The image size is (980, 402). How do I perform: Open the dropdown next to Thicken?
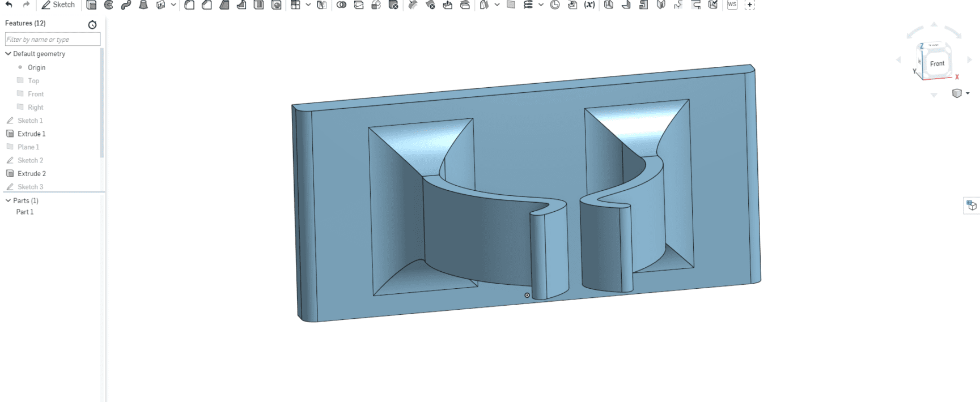click(x=173, y=5)
